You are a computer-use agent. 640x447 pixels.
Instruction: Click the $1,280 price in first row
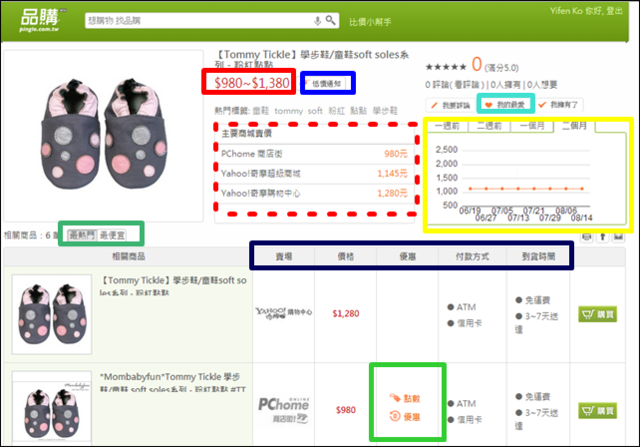[x=346, y=314]
